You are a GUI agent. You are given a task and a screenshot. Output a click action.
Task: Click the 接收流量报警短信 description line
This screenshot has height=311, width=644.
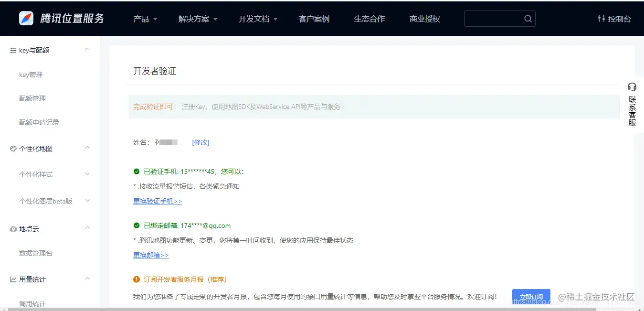pos(186,186)
